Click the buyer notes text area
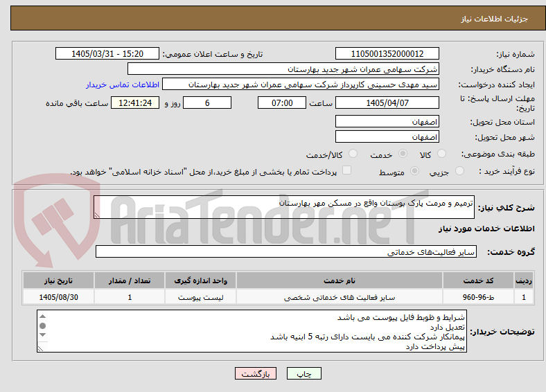The image size is (546, 392). point(252,331)
